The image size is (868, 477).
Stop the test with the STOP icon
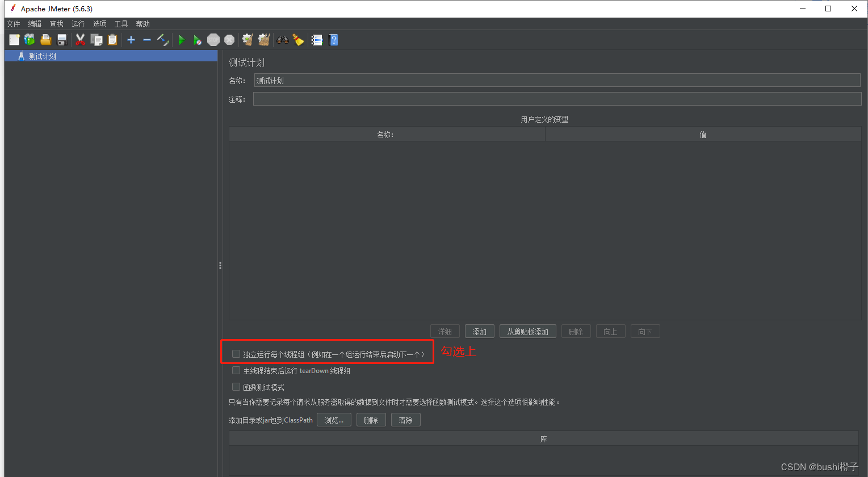[x=213, y=40]
